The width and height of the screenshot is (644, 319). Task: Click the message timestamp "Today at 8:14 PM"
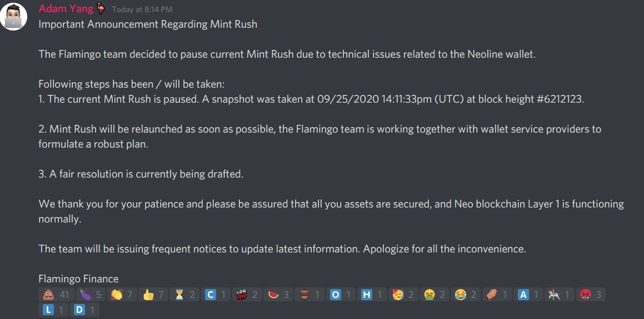(142, 10)
